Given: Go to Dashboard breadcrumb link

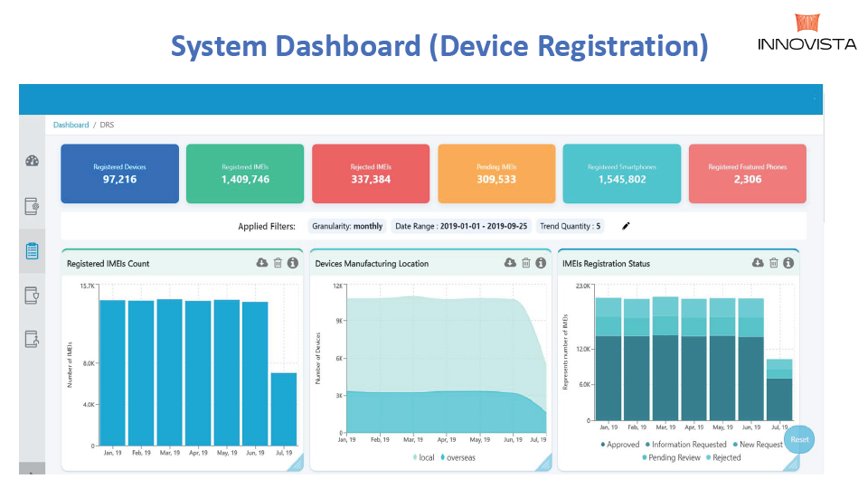Looking at the screenshot, I should point(71,125).
